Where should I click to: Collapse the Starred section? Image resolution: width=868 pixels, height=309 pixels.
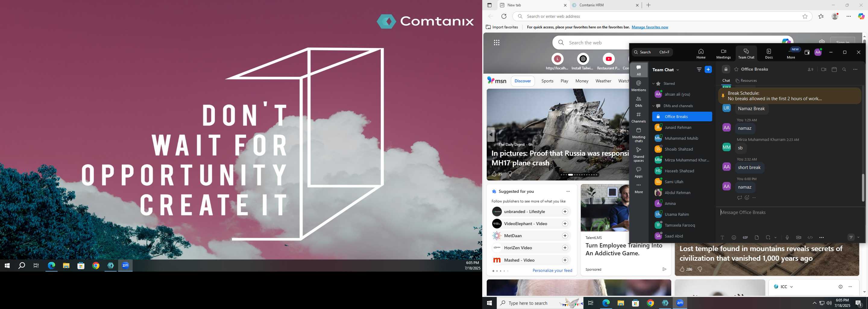tap(653, 84)
